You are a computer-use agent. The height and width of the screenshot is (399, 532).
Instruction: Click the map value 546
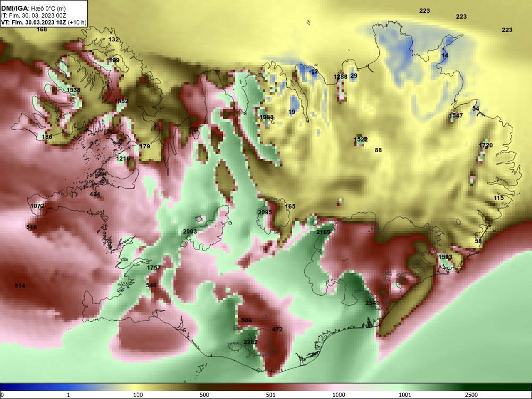point(151,285)
